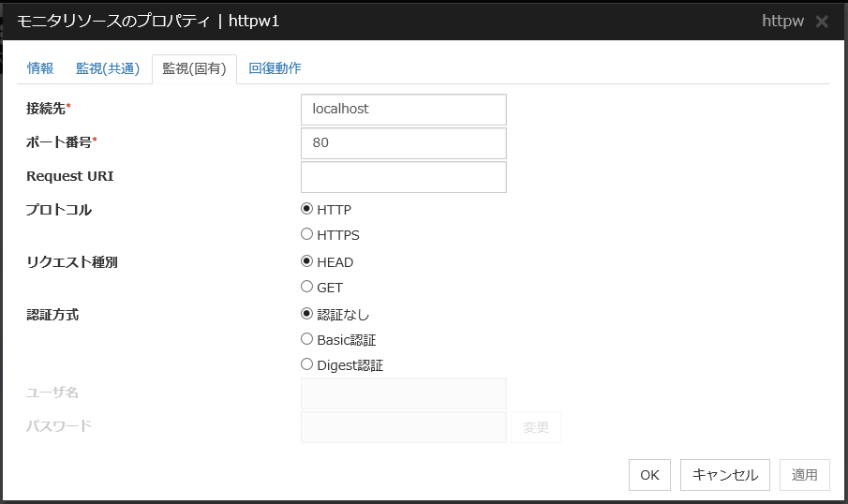Switch to the 監視(共通) tab

[x=108, y=68]
